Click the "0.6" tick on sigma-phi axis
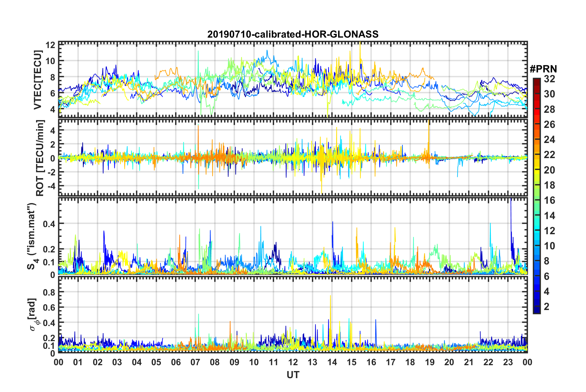586x392 pixels. [49, 308]
